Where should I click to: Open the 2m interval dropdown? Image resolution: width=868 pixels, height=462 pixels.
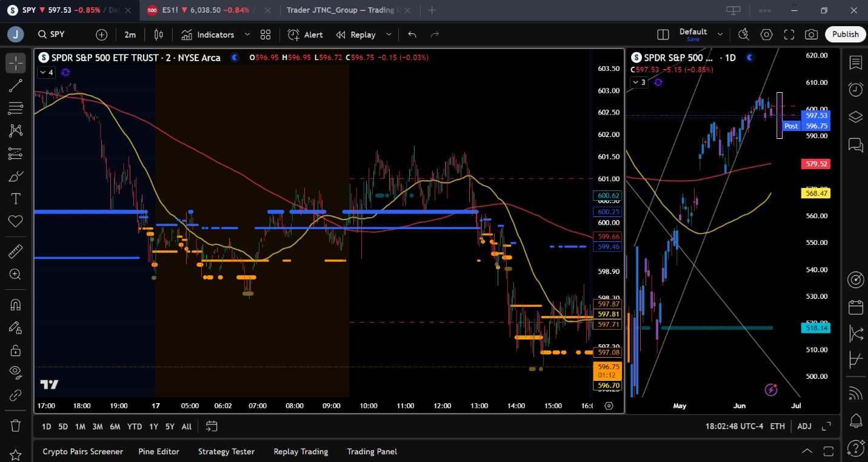click(x=130, y=35)
